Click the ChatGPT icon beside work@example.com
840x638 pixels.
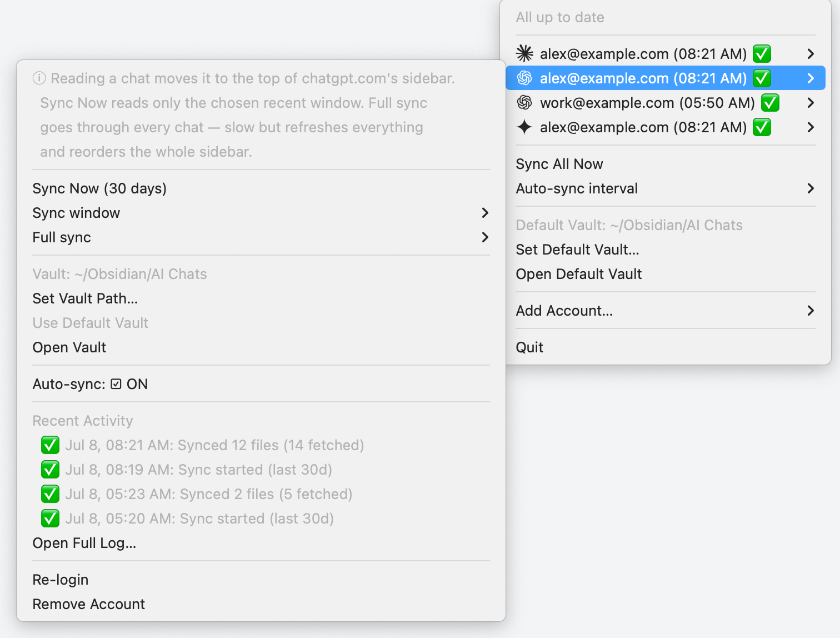[524, 102]
